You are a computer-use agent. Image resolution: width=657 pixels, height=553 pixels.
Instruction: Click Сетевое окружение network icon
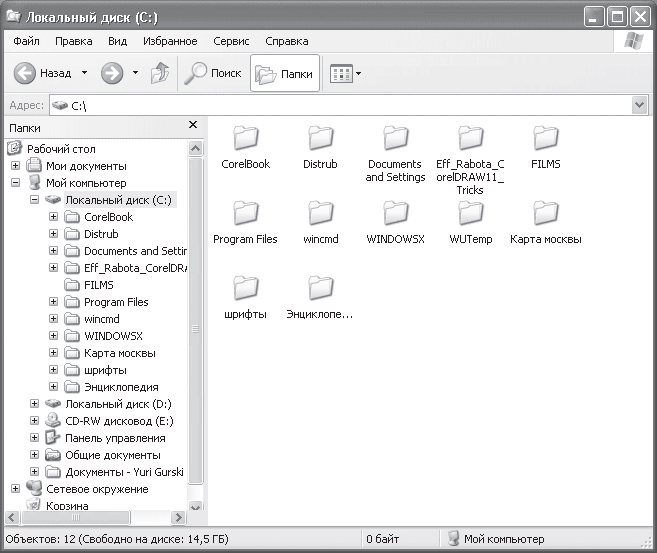tap(34, 488)
